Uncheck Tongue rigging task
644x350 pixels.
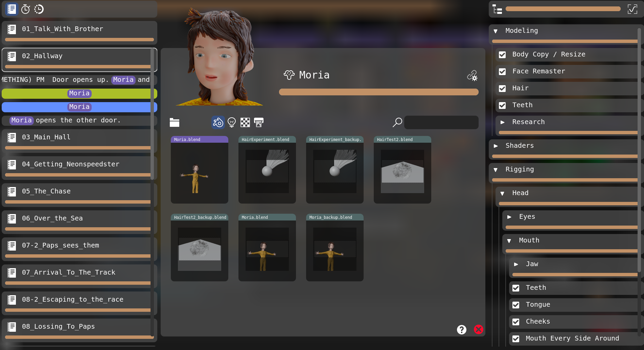[x=516, y=305]
